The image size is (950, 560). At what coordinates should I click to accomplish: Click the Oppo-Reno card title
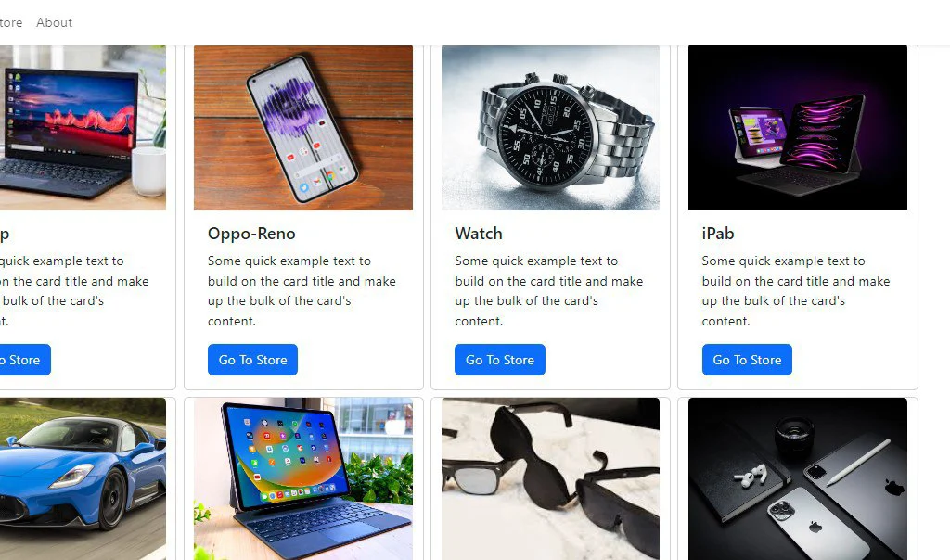(251, 234)
